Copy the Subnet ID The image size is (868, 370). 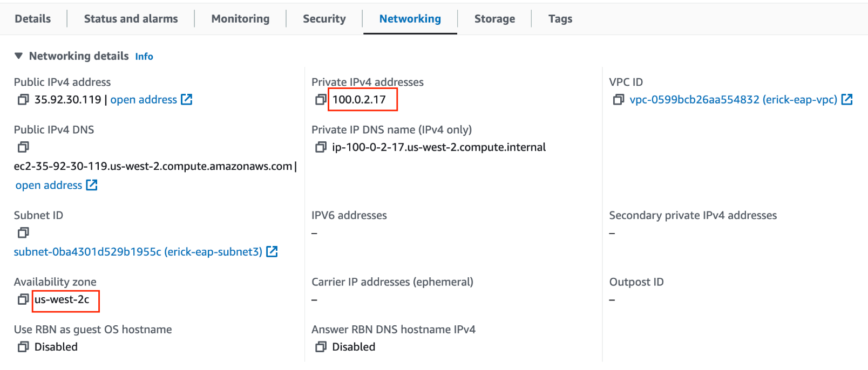23,232
